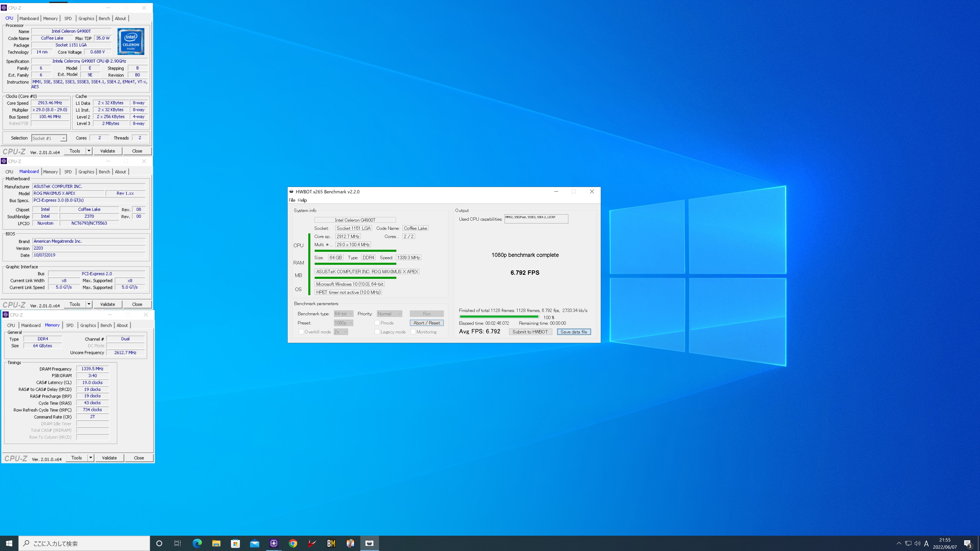Open the Mail app in taskbar

pyautogui.click(x=254, y=543)
